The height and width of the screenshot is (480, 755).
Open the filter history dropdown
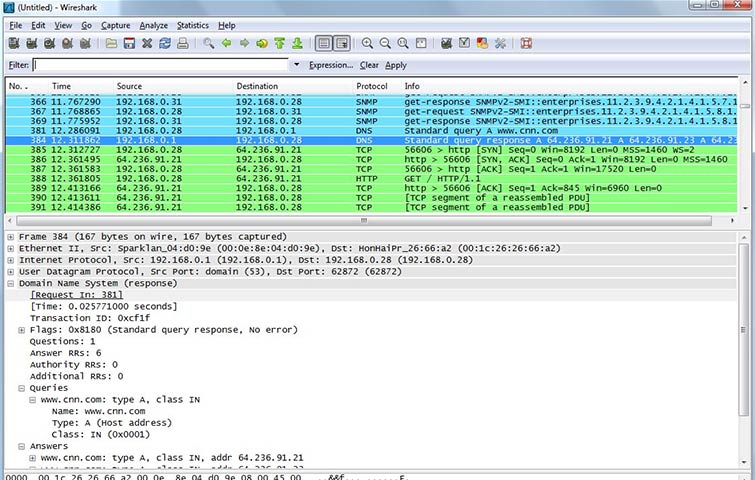point(297,65)
